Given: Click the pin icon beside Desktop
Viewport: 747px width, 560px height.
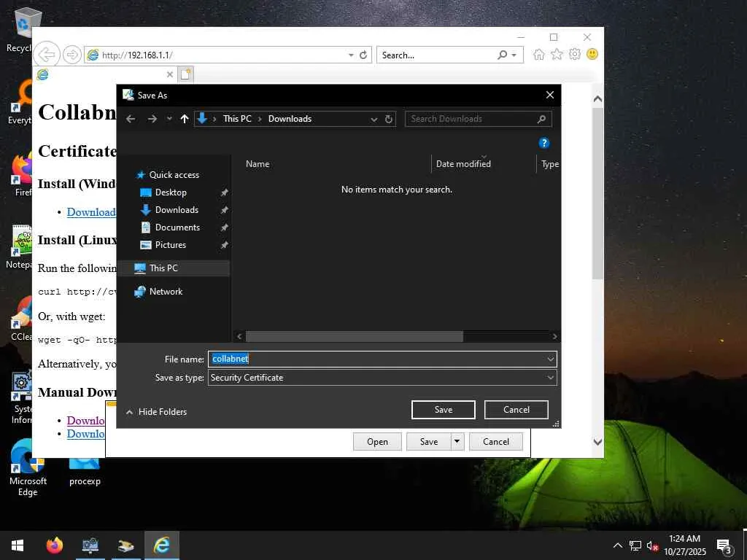Looking at the screenshot, I should [x=224, y=192].
